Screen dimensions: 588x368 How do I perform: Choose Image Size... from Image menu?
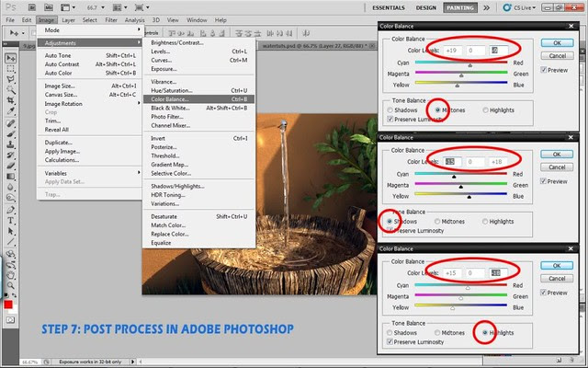click(x=90, y=86)
